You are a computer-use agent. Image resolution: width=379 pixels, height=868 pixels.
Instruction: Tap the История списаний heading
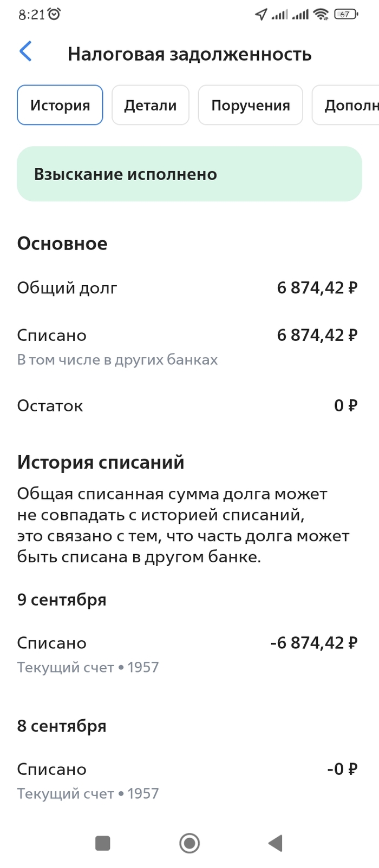coord(101,462)
